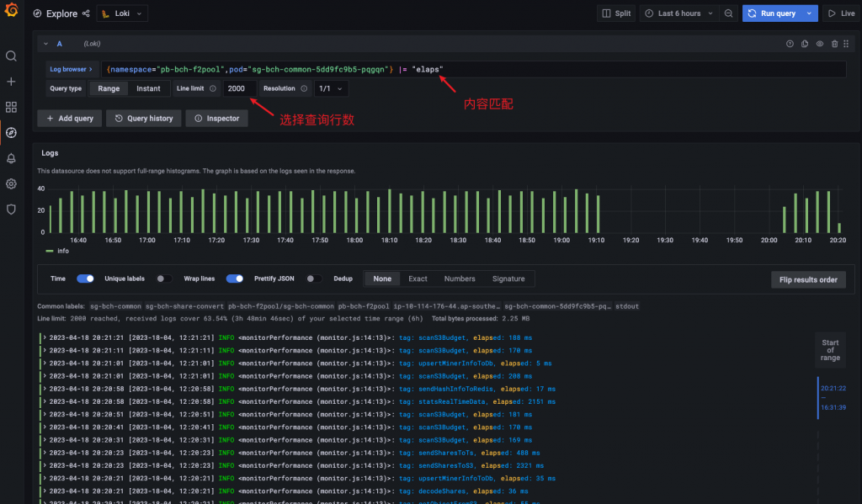Click the Line limit 2000 input field
The width and height of the screenshot is (862, 504).
(240, 88)
